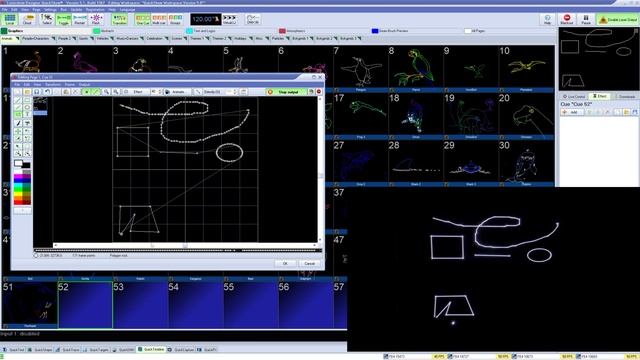
Task: Select Groups cue mode
Action: point(175,19)
